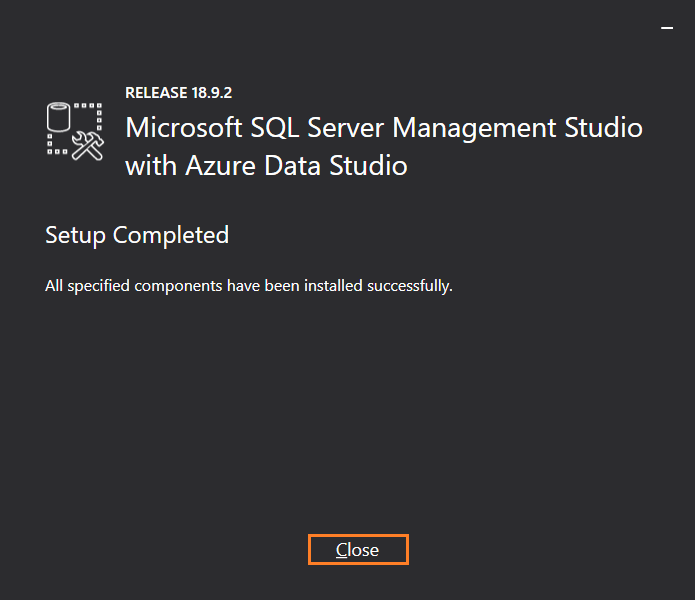695x600 pixels.
Task: Select the RELEASE 18.9.2 version label
Action: point(180,93)
